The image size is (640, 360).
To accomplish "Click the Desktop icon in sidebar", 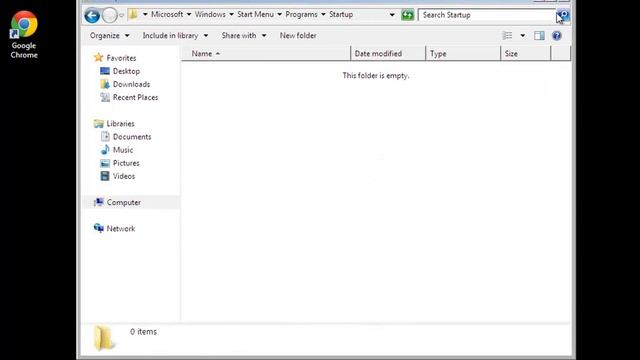I will [x=105, y=71].
